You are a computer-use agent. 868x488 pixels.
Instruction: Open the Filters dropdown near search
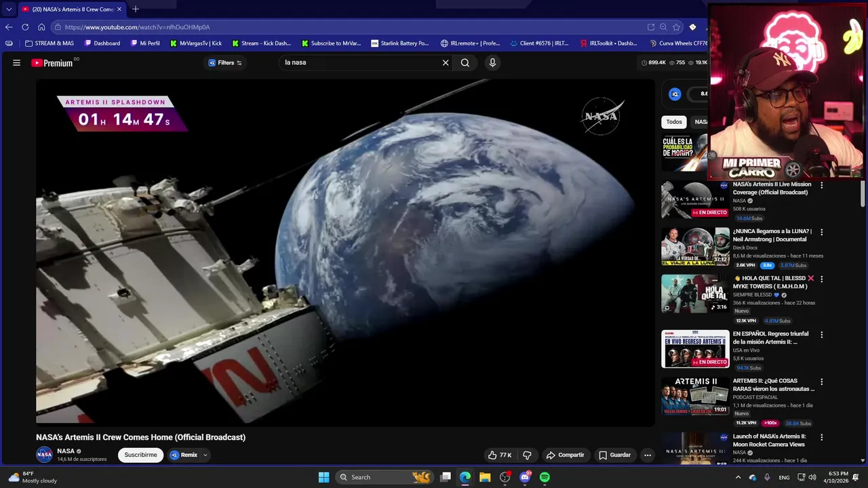tap(225, 62)
